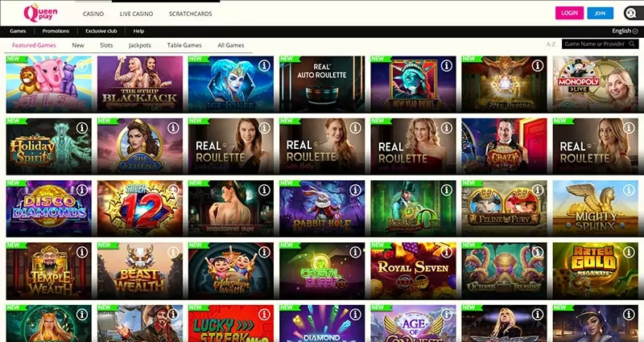
Task: Open the Live Casino section
Action: 136,14
